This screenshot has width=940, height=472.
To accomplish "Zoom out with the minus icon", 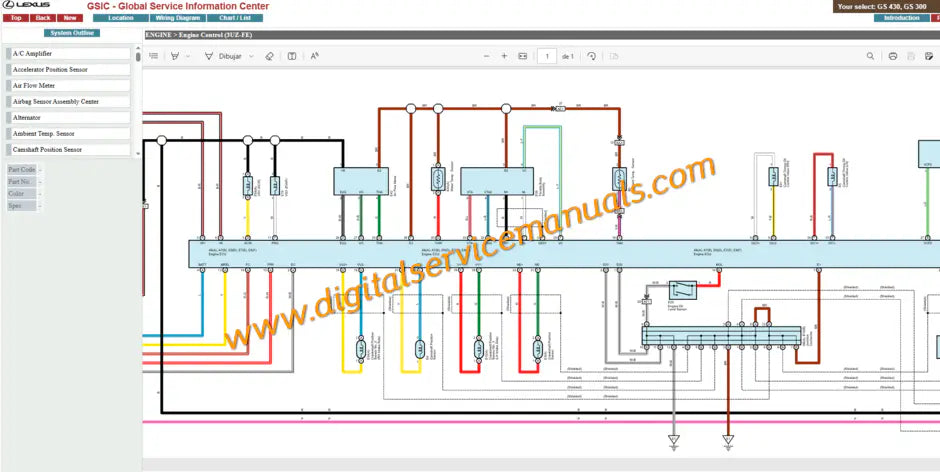I will point(486,56).
